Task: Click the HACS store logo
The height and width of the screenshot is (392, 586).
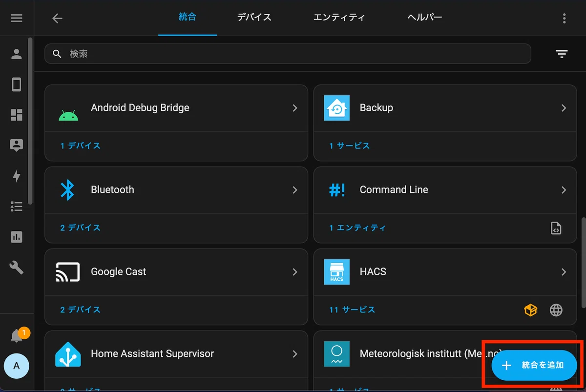Action: tap(337, 272)
